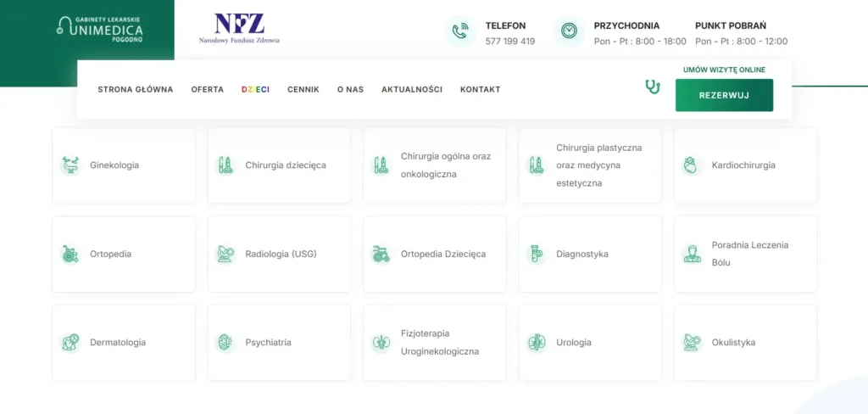The height and width of the screenshot is (414, 868).
Task: Select the Psychiatria brain icon
Action: point(225,343)
